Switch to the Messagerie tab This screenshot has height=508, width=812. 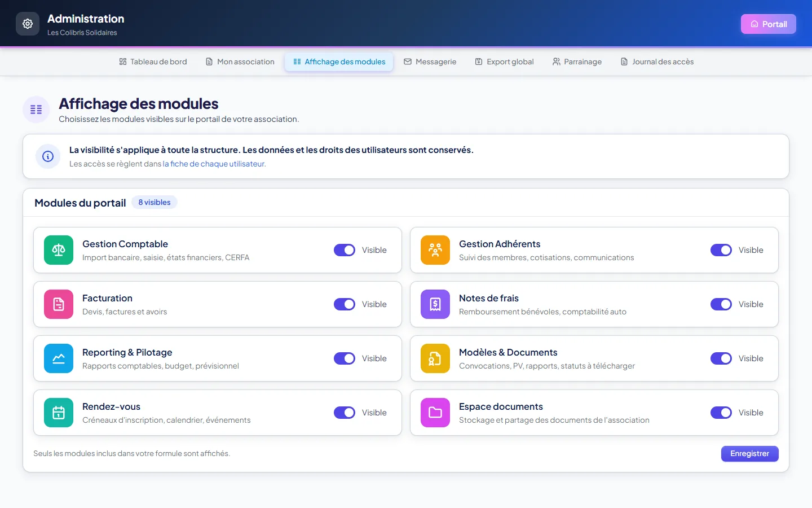tap(430, 62)
